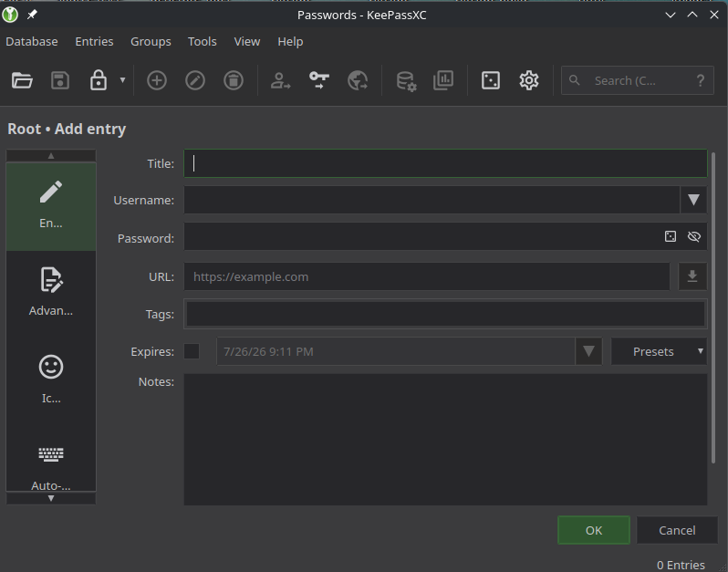Click into the URL field
Image resolution: width=728 pixels, height=572 pixels.
click(x=427, y=276)
